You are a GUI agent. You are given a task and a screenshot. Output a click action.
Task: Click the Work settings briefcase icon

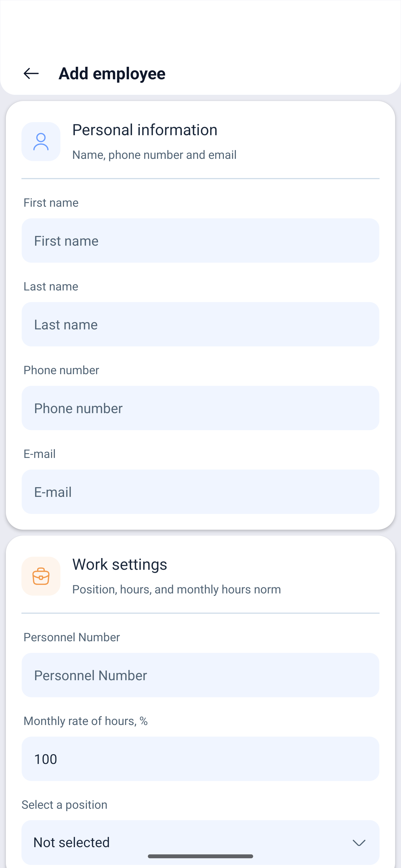pyautogui.click(x=41, y=576)
